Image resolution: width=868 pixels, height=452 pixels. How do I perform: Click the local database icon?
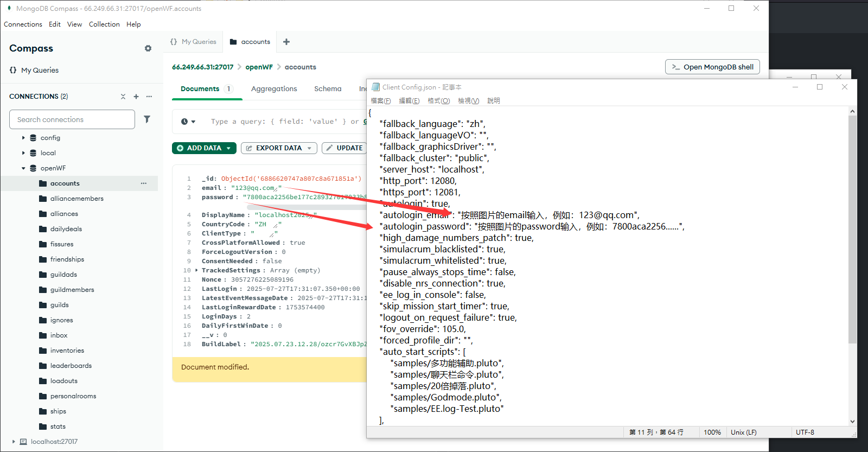pos(33,153)
